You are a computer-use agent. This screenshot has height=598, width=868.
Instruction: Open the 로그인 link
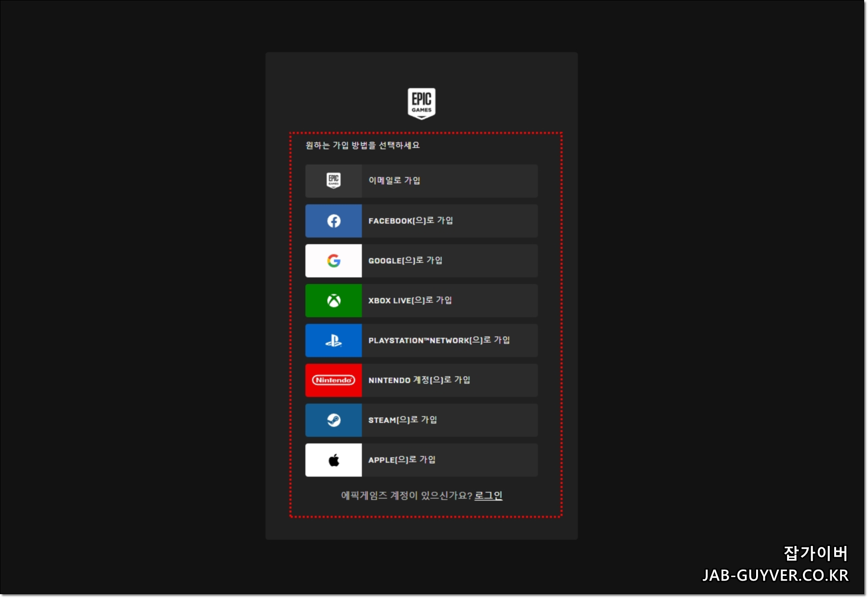(x=488, y=495)
